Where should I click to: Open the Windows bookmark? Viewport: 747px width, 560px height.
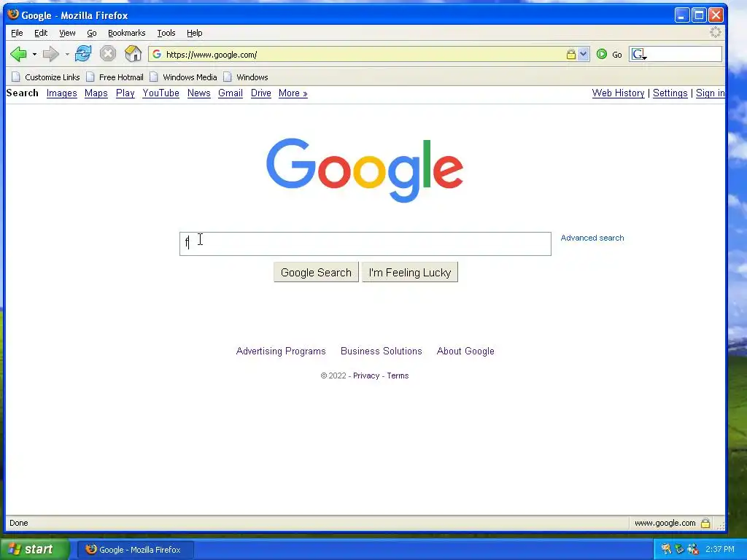(x=246, y=77)
